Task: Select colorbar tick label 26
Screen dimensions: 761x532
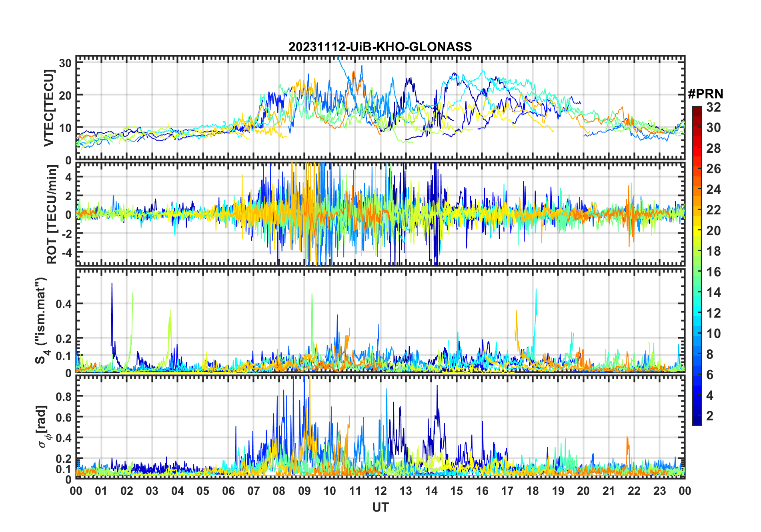Action: click(x=713, y=169)
